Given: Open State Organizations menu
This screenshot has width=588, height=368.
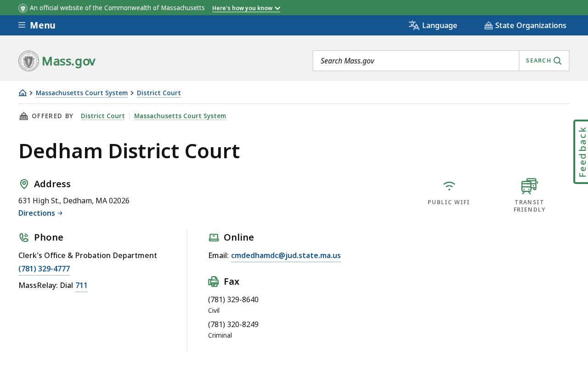Looking at the screenshot, I should click(x=525, y=25).
